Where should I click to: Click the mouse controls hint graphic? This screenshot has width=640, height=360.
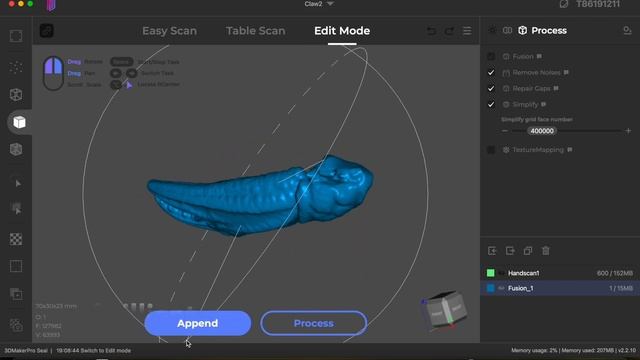[x=53, y=73]
